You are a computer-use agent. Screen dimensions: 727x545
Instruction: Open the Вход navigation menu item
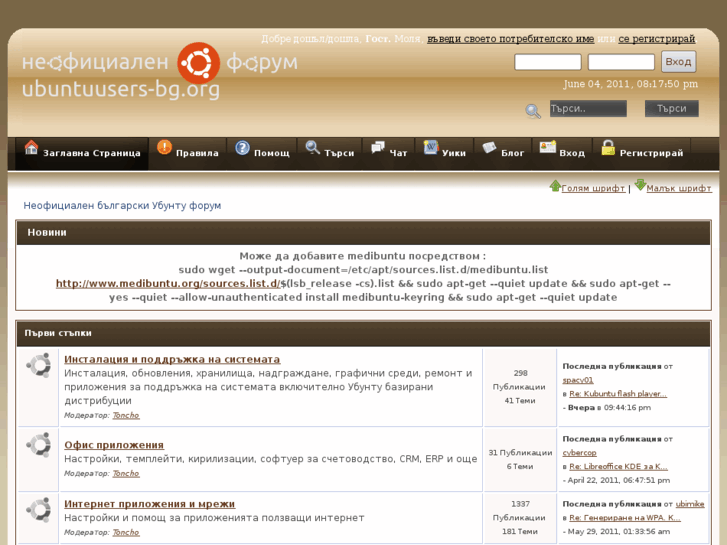562,153
